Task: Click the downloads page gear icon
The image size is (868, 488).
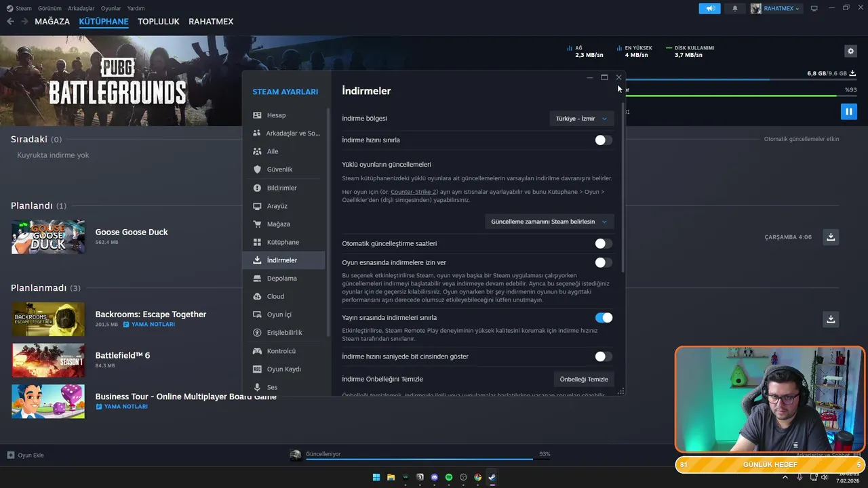Action: pyautogui.click(x=850, y=51)
